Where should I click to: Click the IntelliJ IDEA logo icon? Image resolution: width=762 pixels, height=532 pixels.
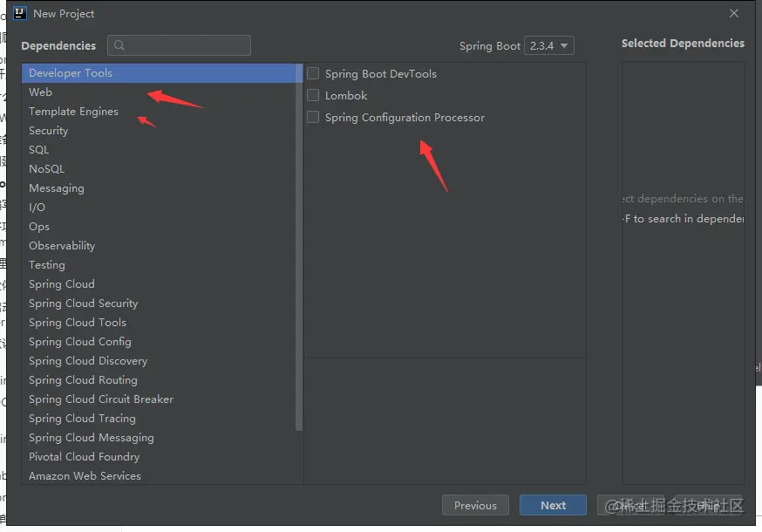pos(19,13)
